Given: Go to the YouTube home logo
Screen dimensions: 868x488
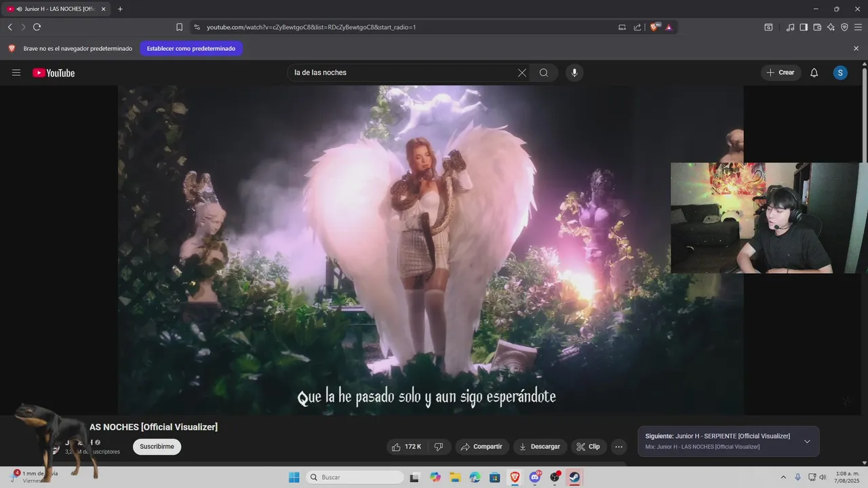Looking at the screenshot, I should [54, 73].
